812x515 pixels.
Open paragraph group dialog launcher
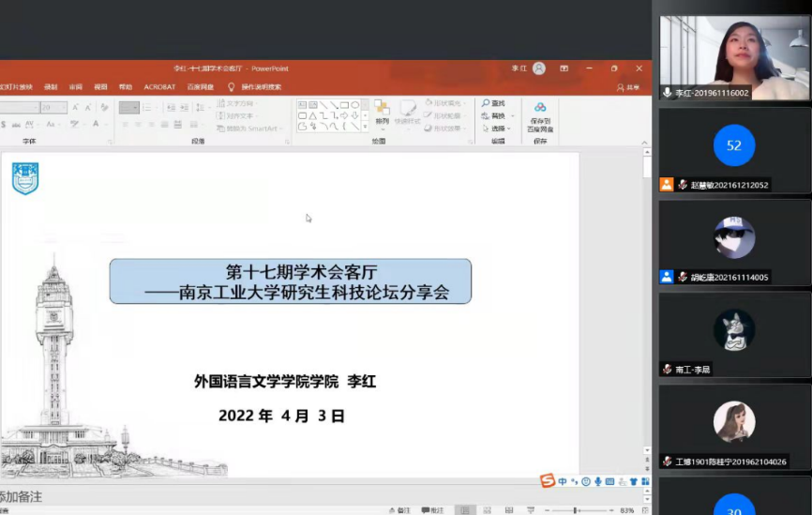click(x=288, y=142)
